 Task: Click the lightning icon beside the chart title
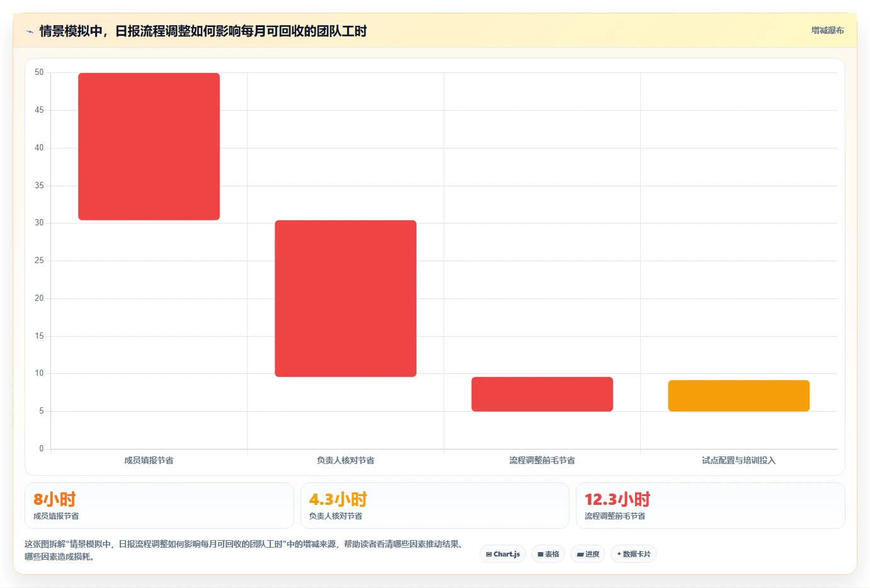click(x=30, y=31)
